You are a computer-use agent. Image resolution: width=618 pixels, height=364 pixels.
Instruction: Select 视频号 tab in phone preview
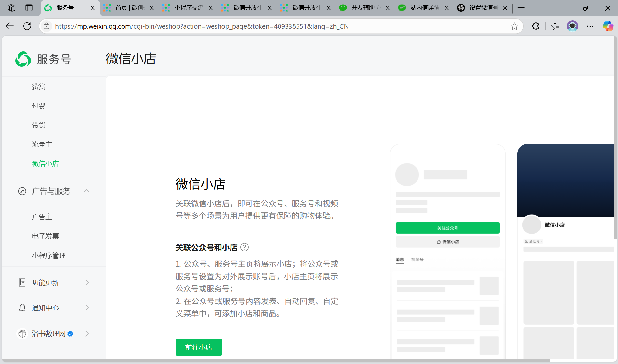click(x=417, y=260)
